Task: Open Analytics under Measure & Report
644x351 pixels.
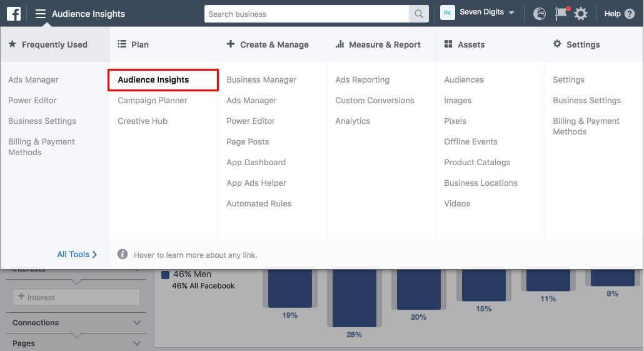Action: click(353, 121)
